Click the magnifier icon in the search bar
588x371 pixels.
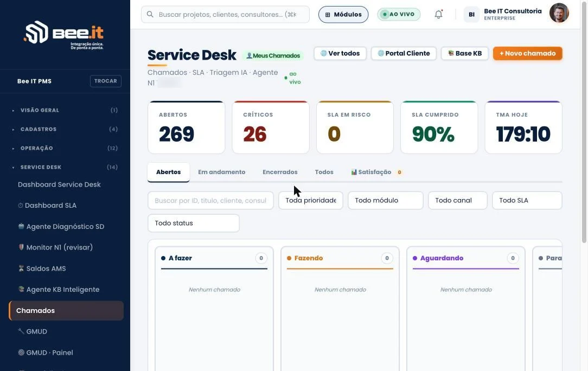[150, 14]
